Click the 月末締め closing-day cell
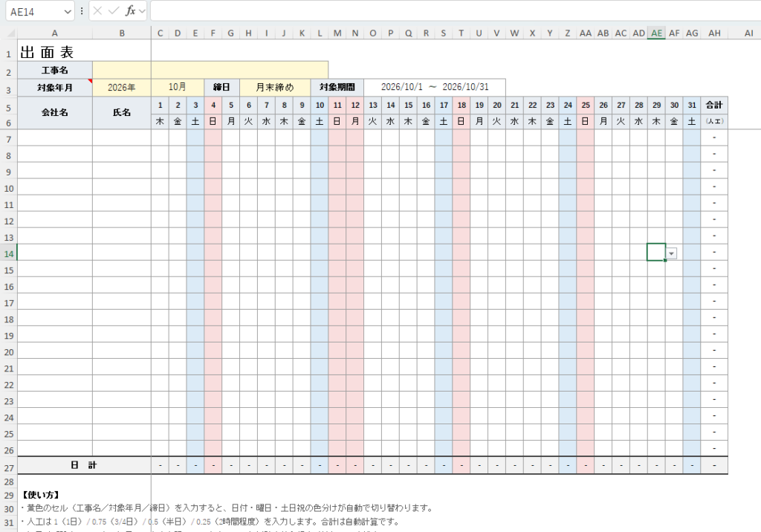The image size is (761, 532). click(x=275, y=87)
